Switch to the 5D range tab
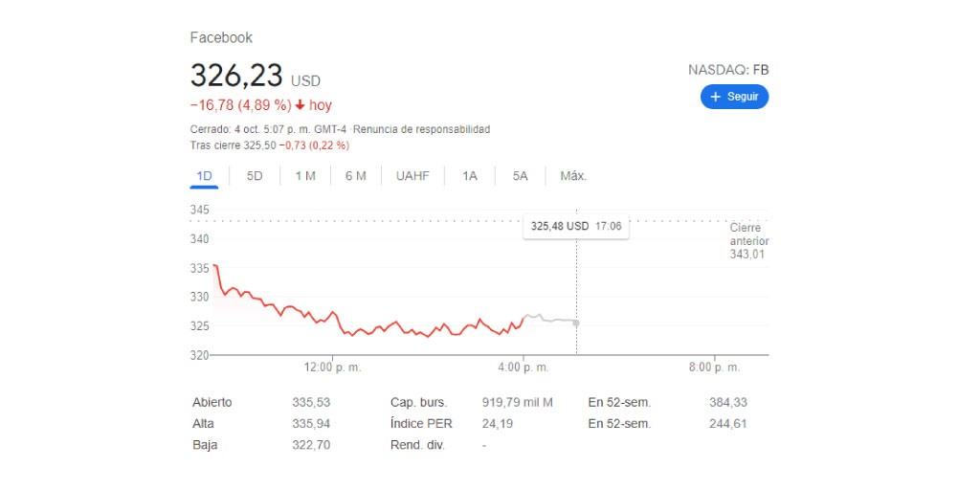980x490 pixels. pyautogui.click(x=255, y=176)
